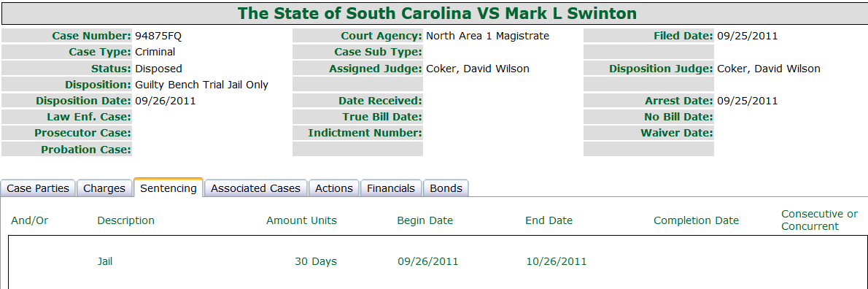Click the And/Or column header
Viewport: 868px width, 289px height.
(30, 220)
